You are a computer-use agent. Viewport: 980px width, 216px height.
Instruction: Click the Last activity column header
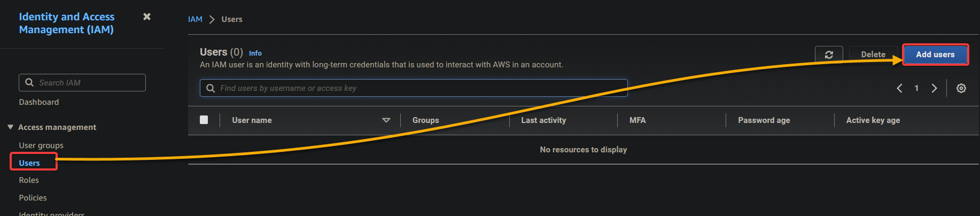tap(543, 120)
